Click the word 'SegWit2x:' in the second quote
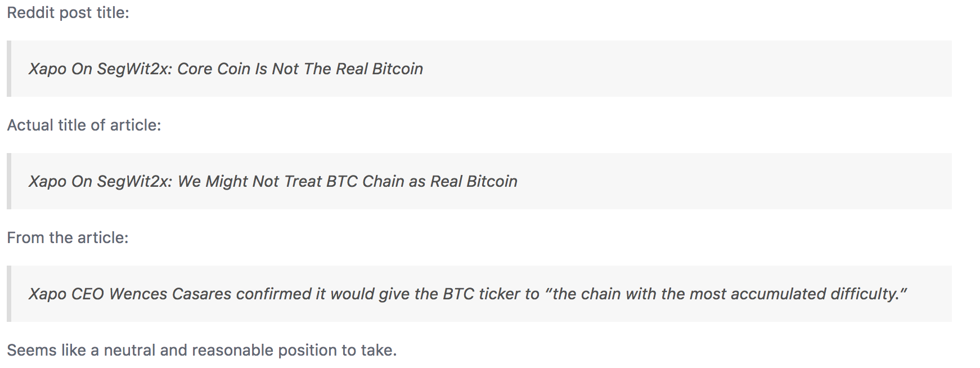Viewport: 980px width, 368px height. [134, 181]
